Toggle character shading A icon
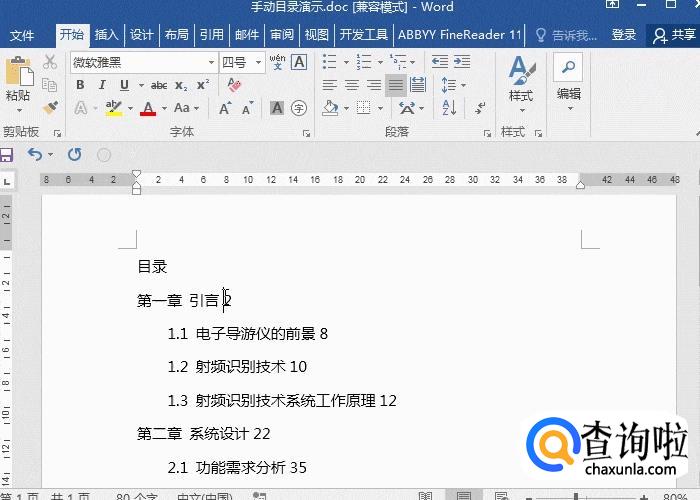The image size is (700, 500). (x=277, y=108)
